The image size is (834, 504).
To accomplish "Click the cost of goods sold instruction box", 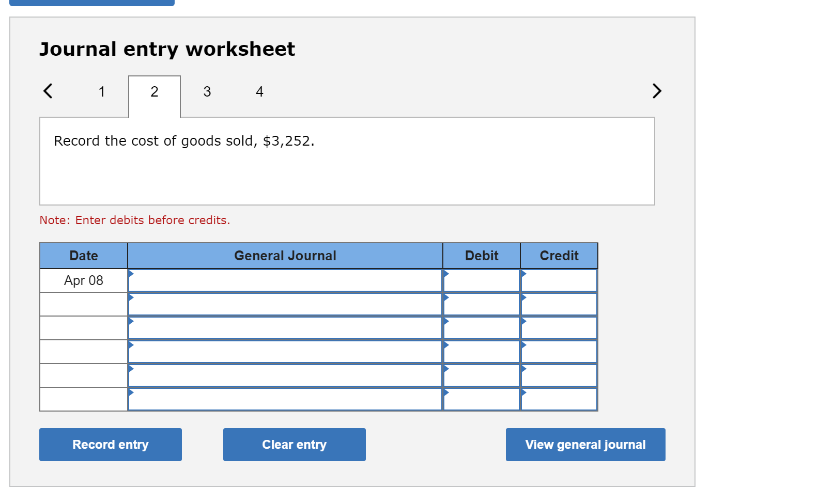I will 347,160.
